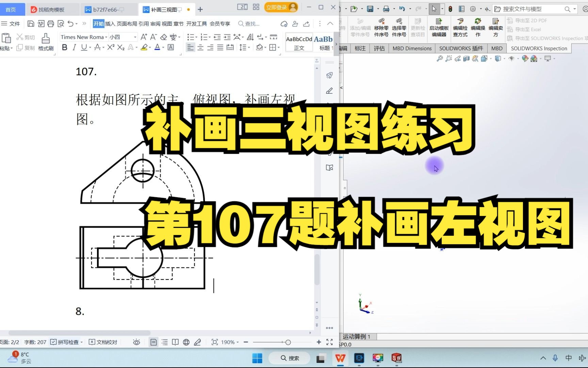The width and height of the screenshot is (588, 368).
Task: Click the 编辑操作 icon
Action: [x=478, y=27]
